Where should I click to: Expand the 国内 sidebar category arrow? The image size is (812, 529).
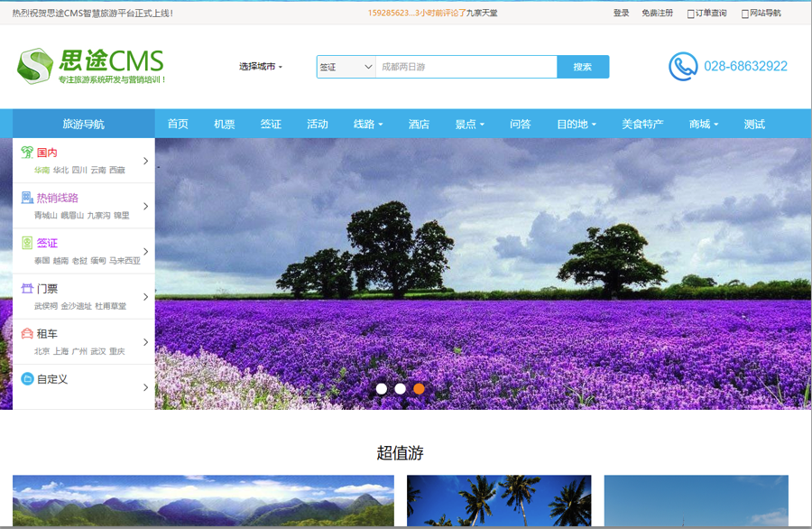146,161
